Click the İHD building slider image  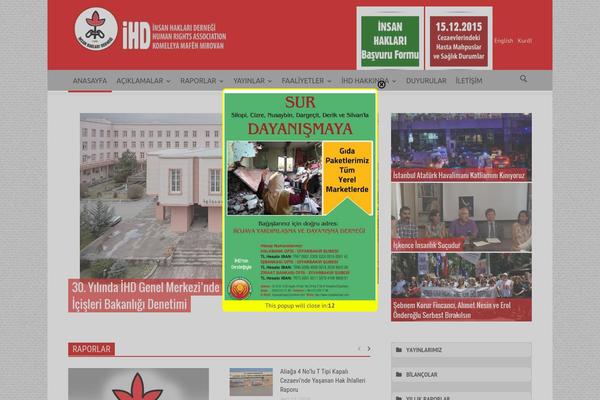coord(151,196)
